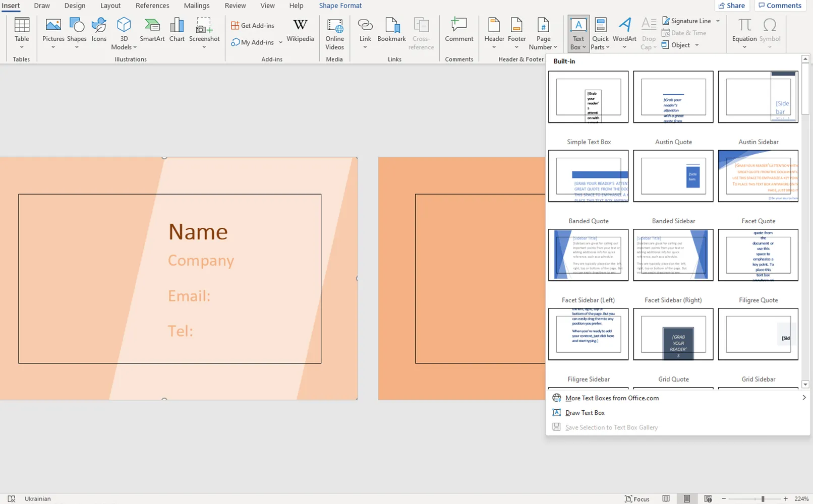Click the Icons insert button
Screen dimensions: 813x504
coord(99,30)
